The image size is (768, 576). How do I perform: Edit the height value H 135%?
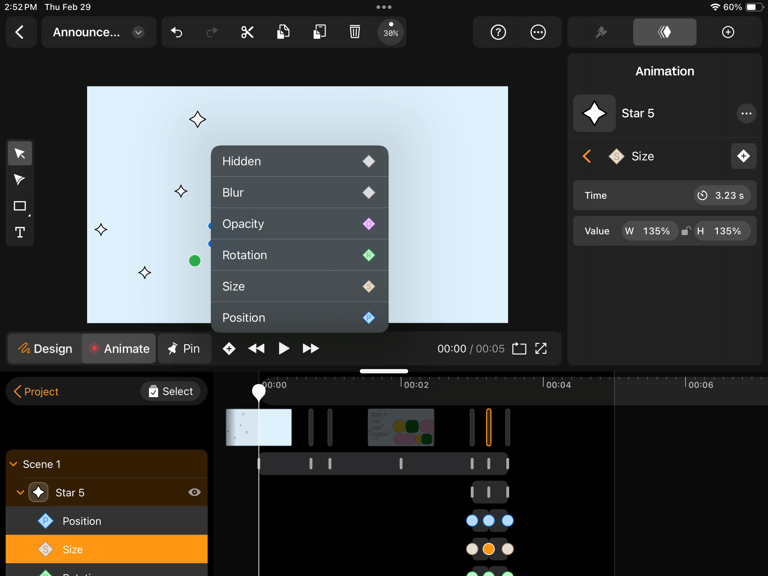(721, 231)
